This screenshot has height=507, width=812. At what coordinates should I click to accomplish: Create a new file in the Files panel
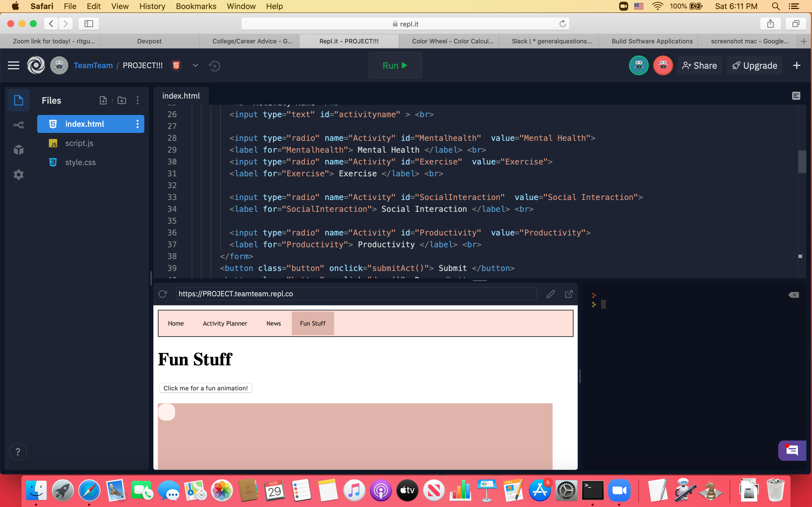(x=103, y=100)
